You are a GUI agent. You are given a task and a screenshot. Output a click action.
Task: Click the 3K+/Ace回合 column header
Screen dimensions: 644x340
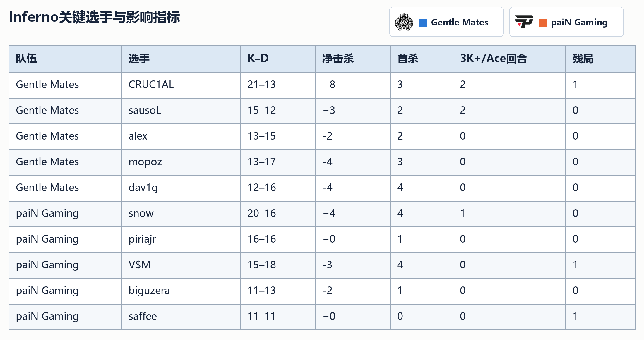point(509,59)
